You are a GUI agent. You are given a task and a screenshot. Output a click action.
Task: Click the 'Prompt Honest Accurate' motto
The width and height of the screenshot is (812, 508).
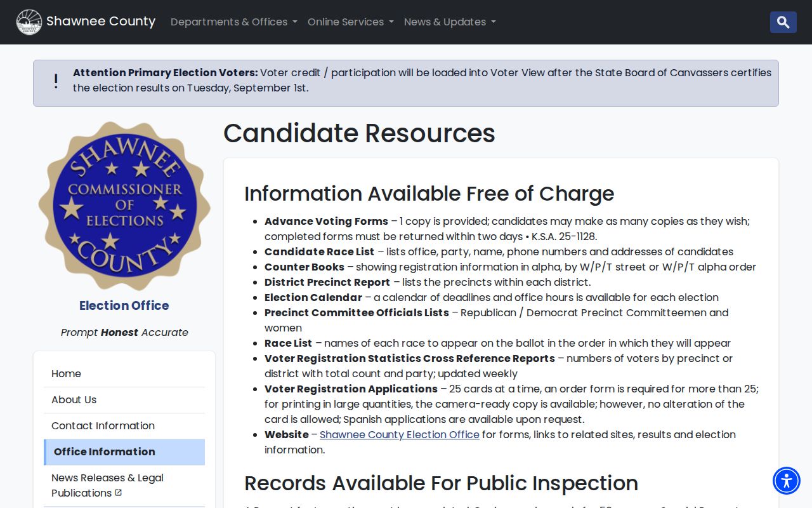[x=124, y=333]
